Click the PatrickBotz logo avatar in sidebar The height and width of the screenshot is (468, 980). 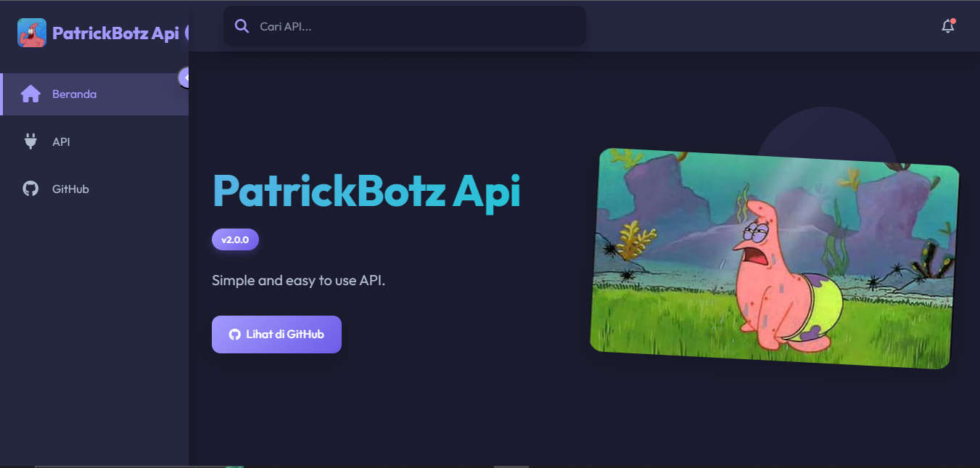tap(32, 33)
